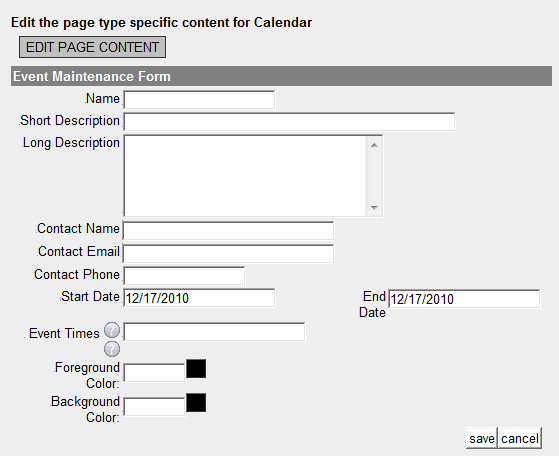Click the End Date field showing 12/17/2010

tap(464, 299)
